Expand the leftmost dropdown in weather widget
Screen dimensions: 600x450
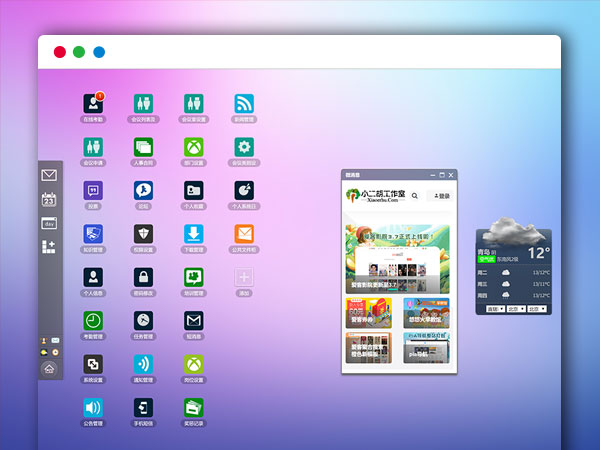click(x=494, y=309)
